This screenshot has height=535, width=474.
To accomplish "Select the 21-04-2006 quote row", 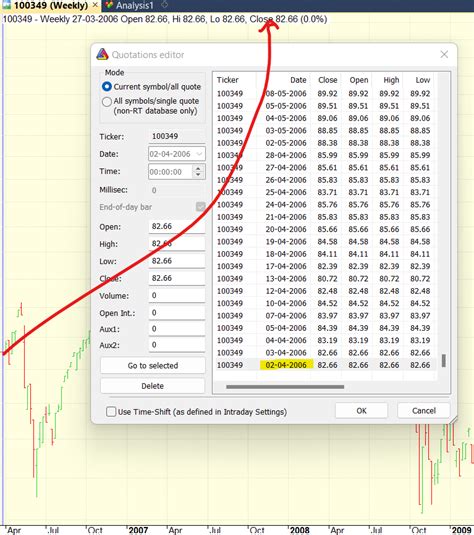I will pyautogui.click(x=325, y=217).
